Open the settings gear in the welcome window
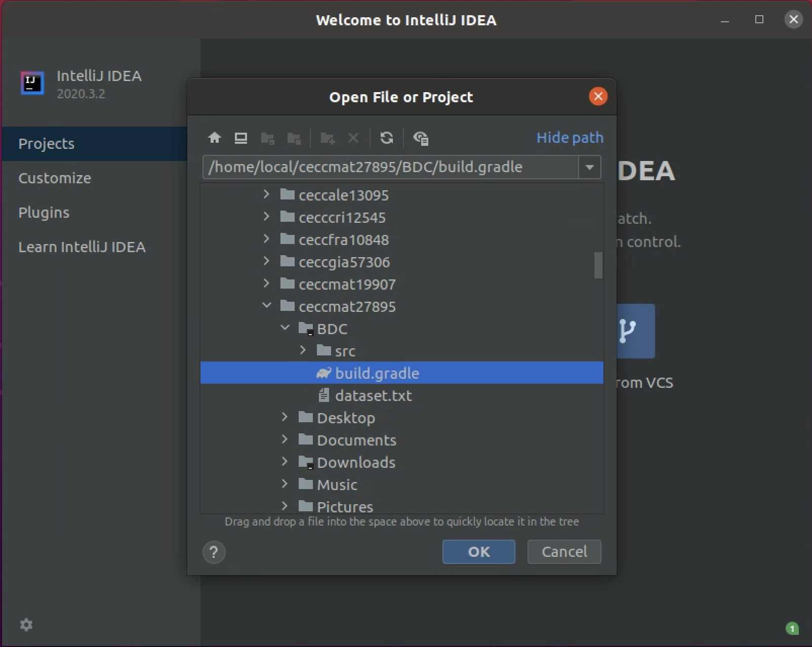This screenshot has width=812, height=647. point(26,625)
